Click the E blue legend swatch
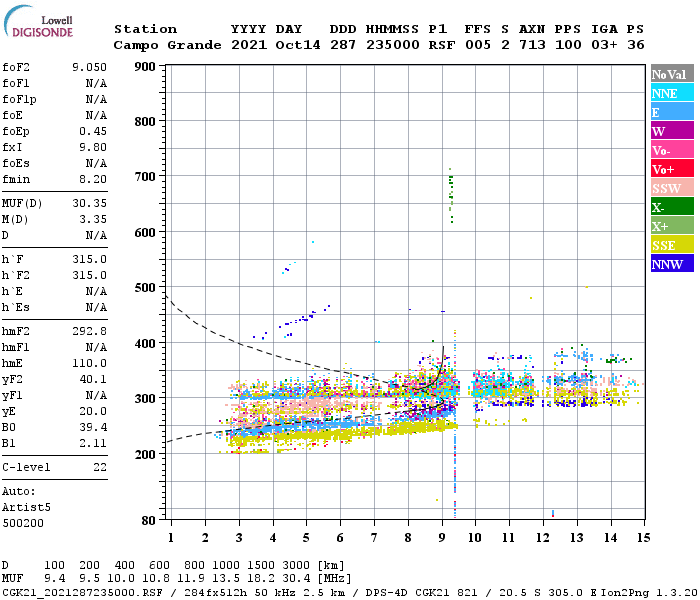 click(672, 112)
